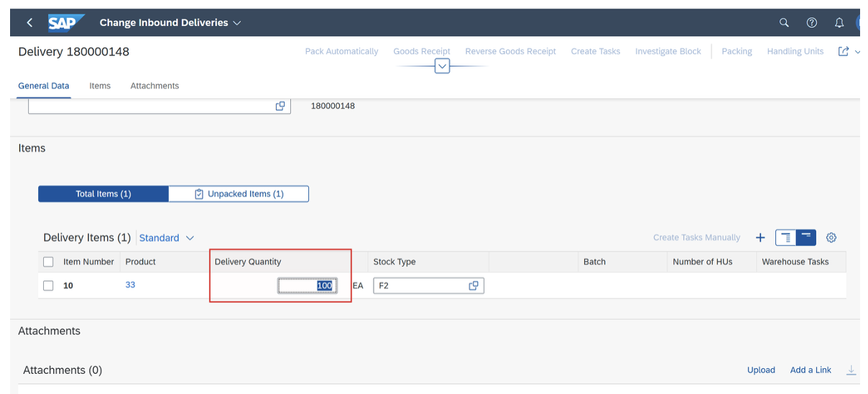868x394 pixels.
Task: Click the download attachments icon
Action: (851, 370)
